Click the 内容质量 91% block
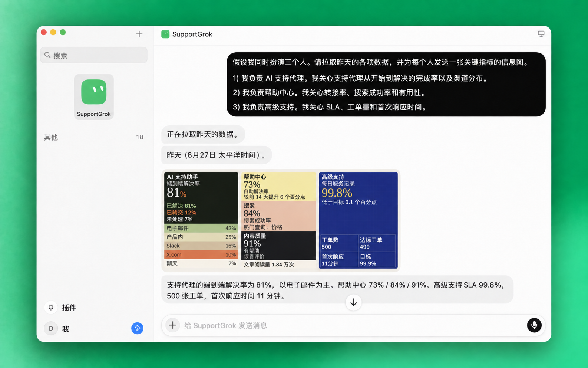588x368 pixels. pyautogui.click(x=278, y=246)
